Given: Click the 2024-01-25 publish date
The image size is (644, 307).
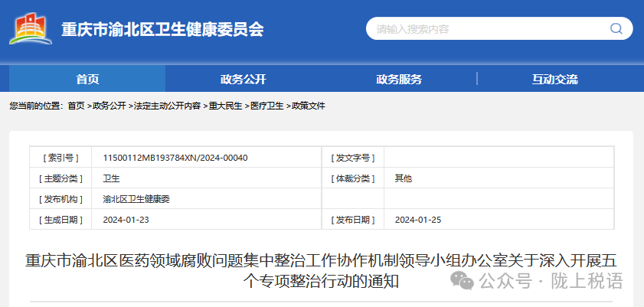Looking at the screenshot, I should (418, 220).
